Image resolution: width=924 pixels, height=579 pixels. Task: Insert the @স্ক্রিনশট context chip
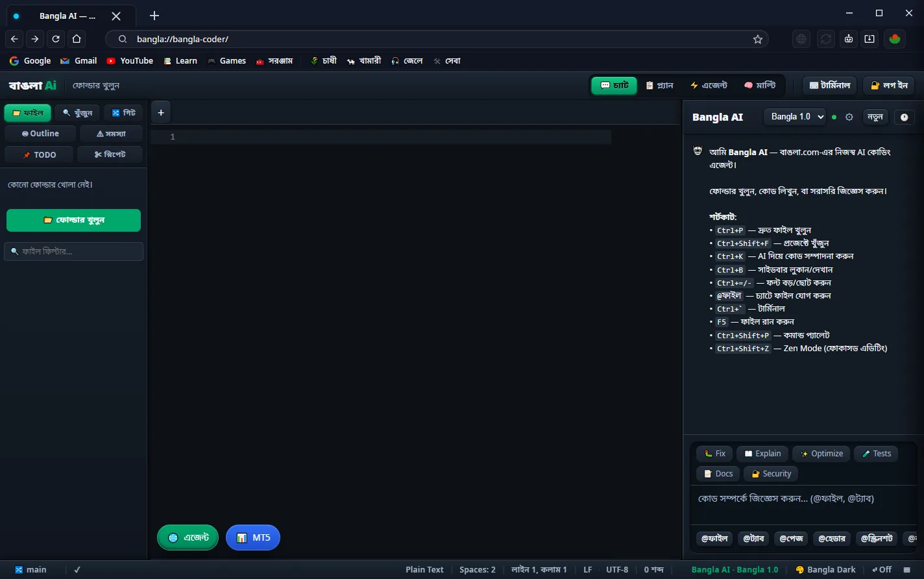(x=877, y=538)
